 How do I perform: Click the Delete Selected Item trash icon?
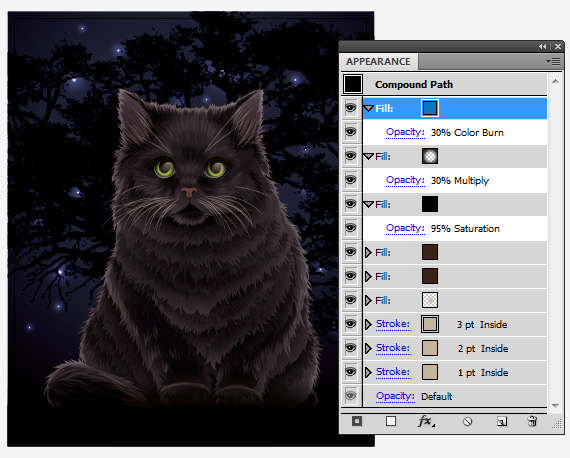[x=532, y=421]
